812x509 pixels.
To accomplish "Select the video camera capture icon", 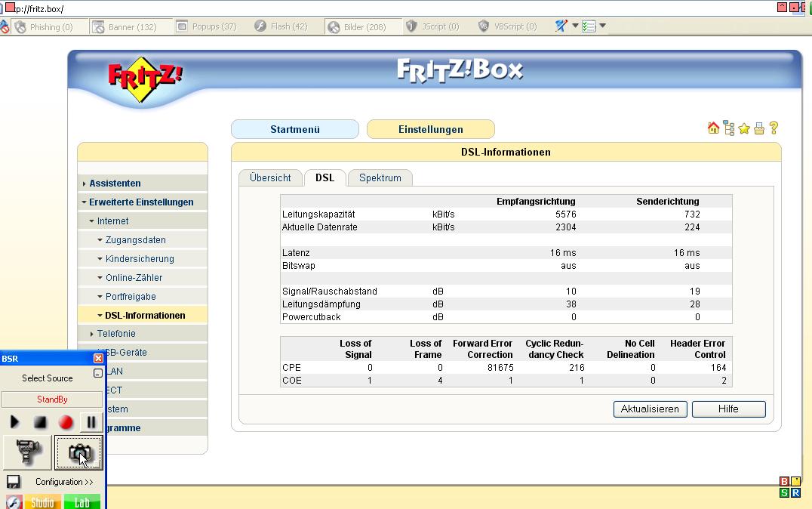I will click(x=27, y=452).
